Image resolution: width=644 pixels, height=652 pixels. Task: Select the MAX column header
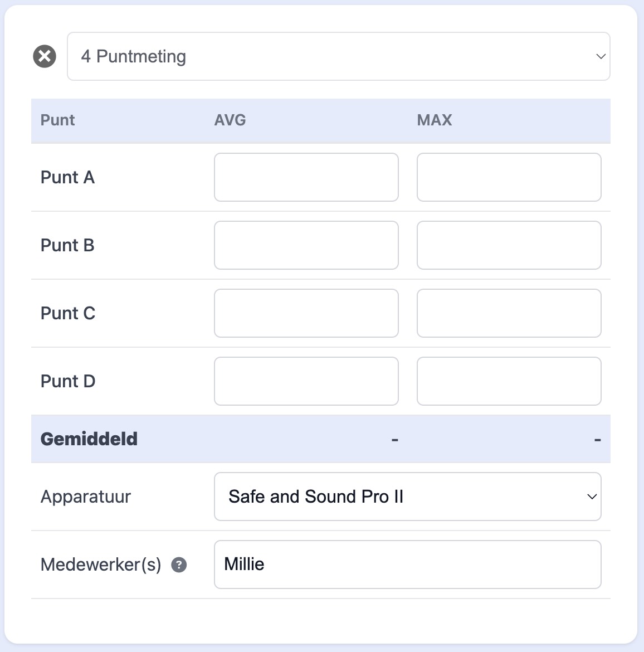435,120
